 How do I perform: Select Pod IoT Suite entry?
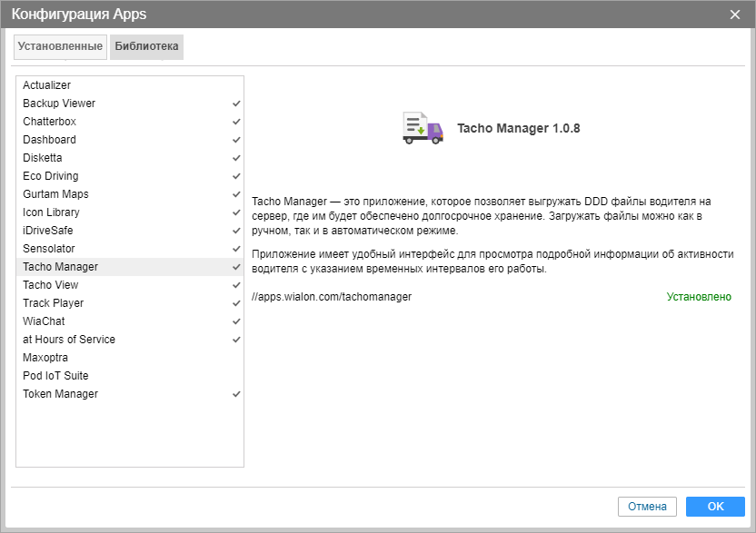click(x=130, y=376)
